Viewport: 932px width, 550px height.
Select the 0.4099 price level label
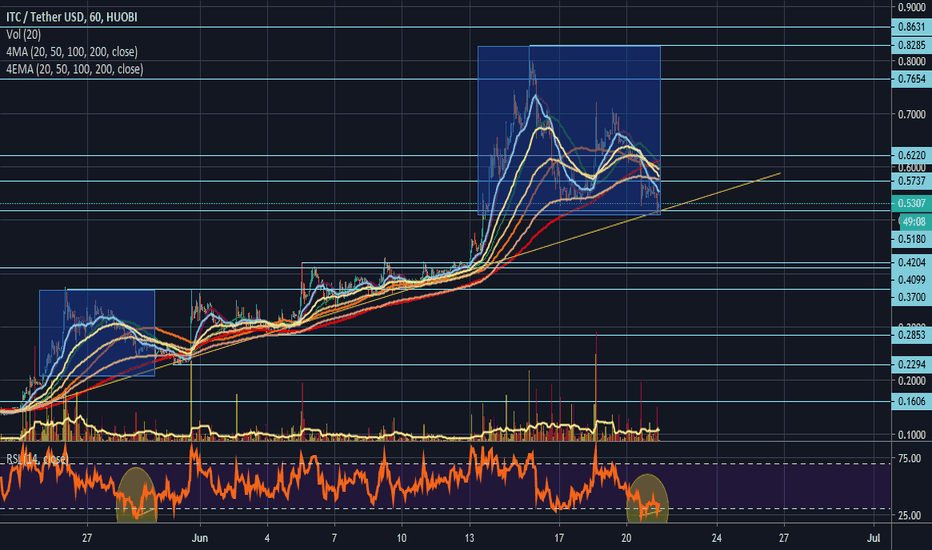911,279
